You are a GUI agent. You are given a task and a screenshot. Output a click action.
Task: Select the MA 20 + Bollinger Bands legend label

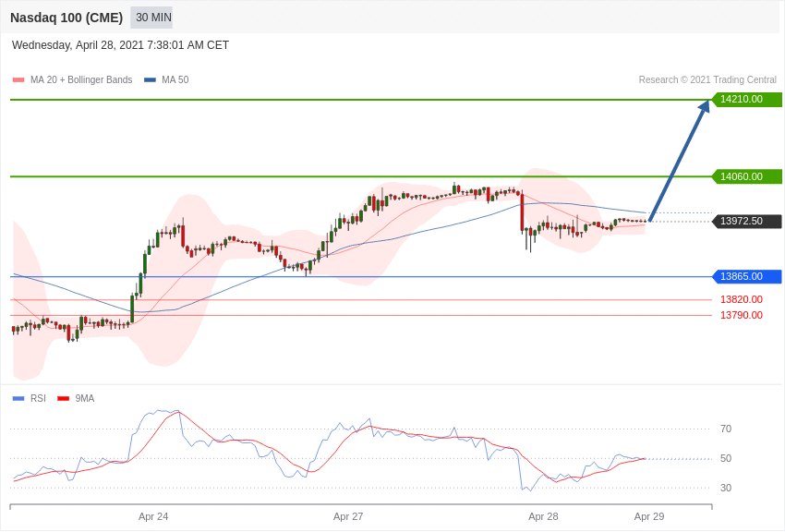tap(81, 80)
